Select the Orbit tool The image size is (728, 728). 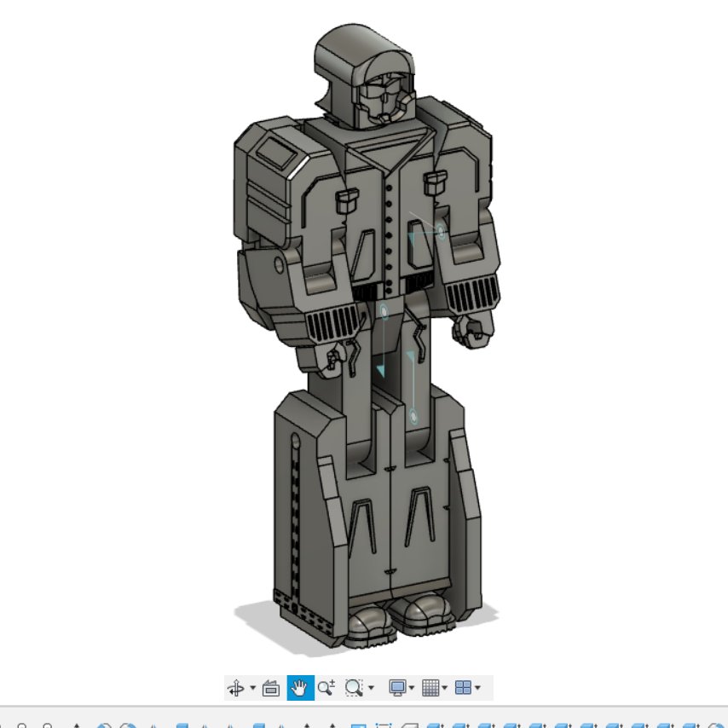[236, 688]
